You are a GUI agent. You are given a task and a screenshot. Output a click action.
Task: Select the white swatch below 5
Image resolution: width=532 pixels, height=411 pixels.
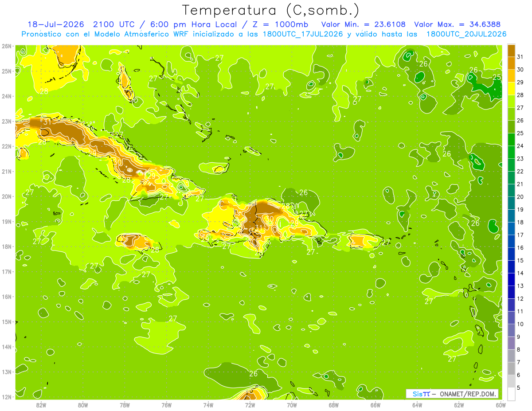511,394
